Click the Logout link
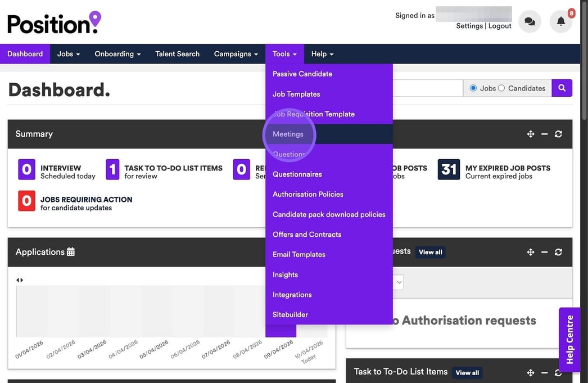 500,26
